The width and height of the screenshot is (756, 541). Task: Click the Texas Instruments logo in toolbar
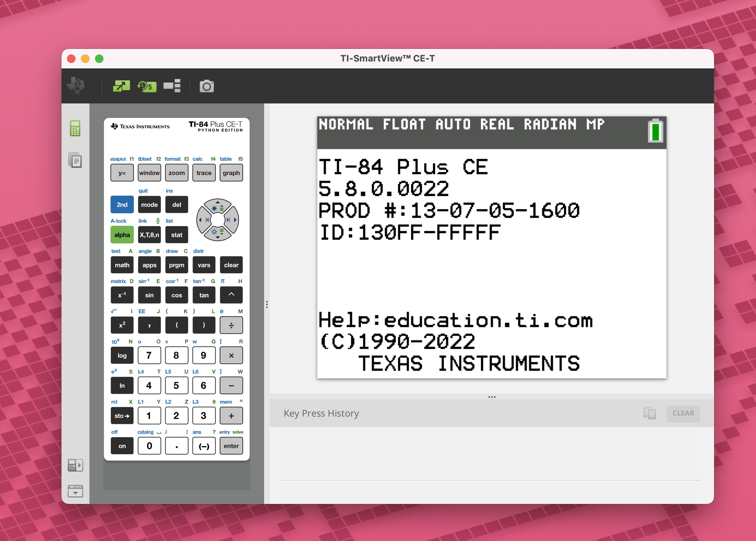tap(76, 86)
